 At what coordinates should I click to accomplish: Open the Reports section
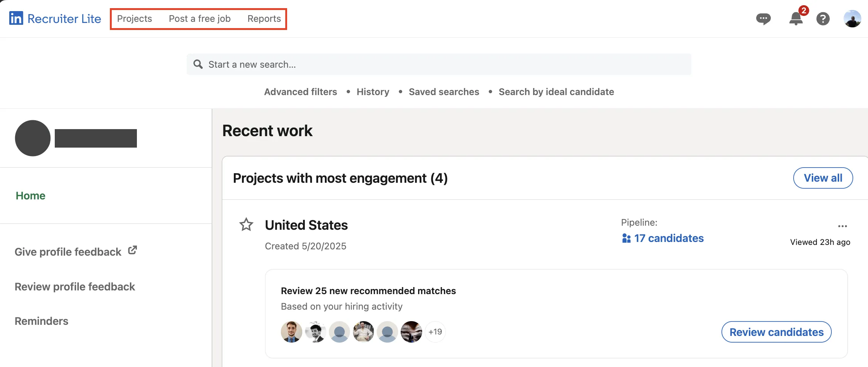click(x=264, y=18)
